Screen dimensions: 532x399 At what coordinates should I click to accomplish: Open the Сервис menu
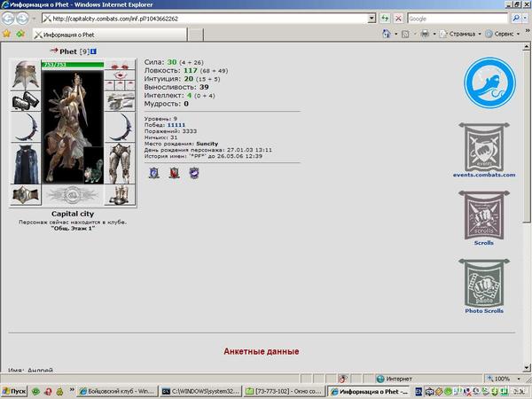point(503,34)
